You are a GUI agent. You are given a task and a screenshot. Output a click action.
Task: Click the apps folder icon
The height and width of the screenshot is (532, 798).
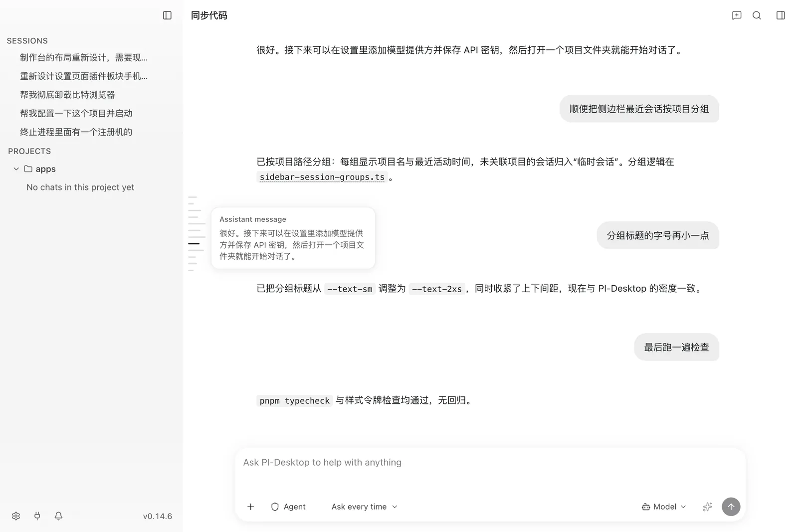point(28,169)
